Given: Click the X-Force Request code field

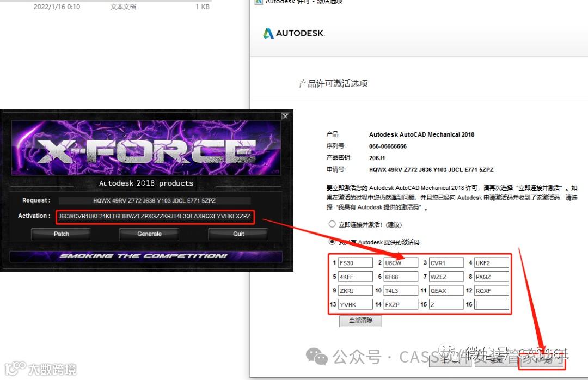Looking at the screenshot, I should point(155,201).
